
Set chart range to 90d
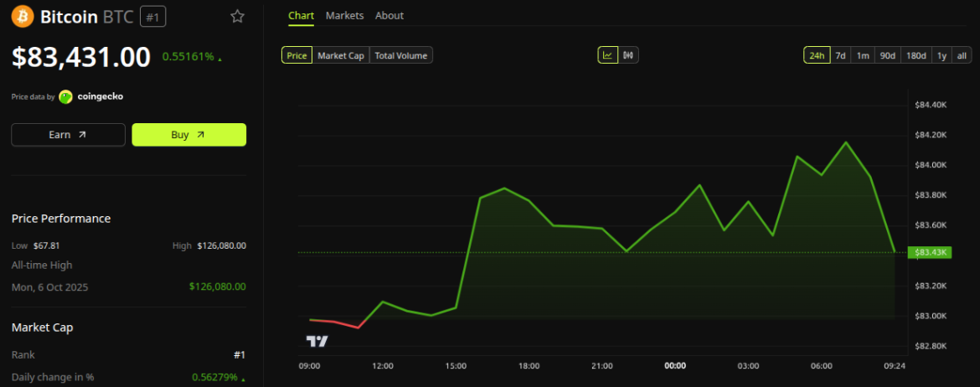(888, 55)
